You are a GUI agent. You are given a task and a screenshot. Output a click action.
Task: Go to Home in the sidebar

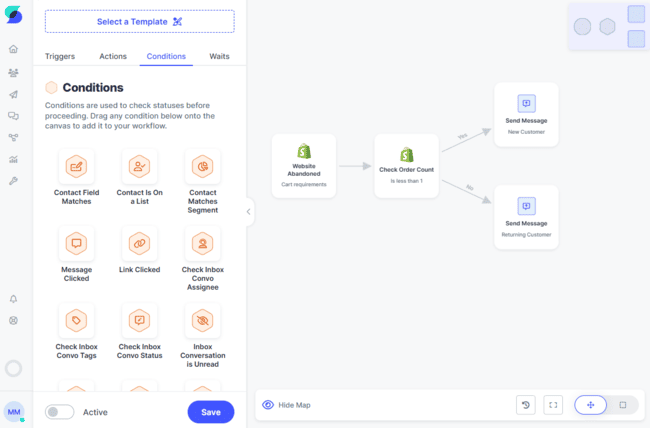pos(13,49)
